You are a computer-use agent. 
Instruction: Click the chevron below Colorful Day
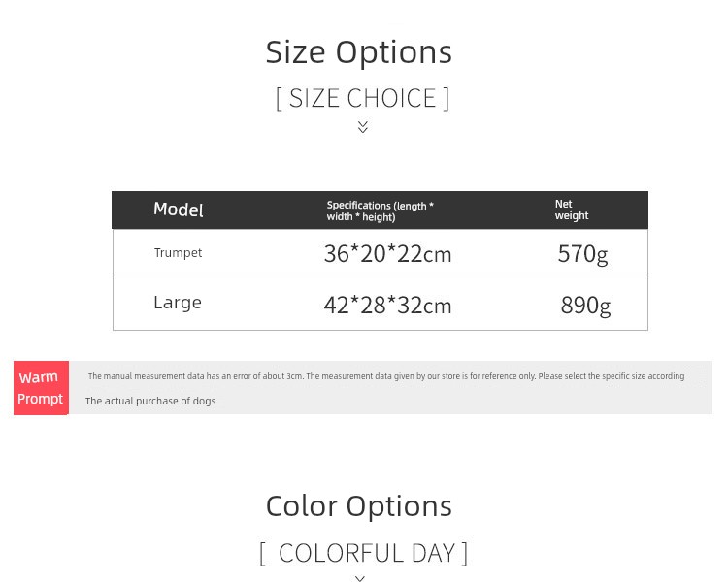pos(360,578)
